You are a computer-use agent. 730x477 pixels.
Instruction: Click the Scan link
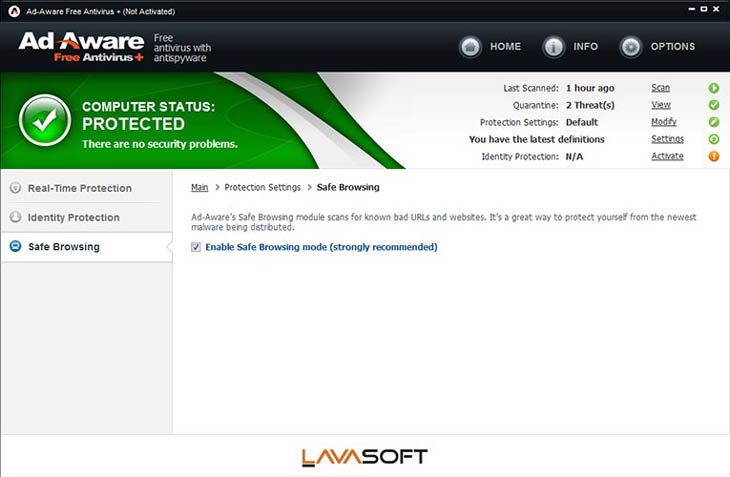(x=660, y=88)
